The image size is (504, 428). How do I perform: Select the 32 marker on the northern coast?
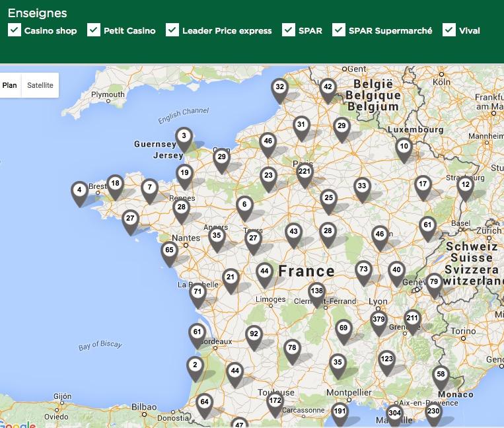point(279,91)
